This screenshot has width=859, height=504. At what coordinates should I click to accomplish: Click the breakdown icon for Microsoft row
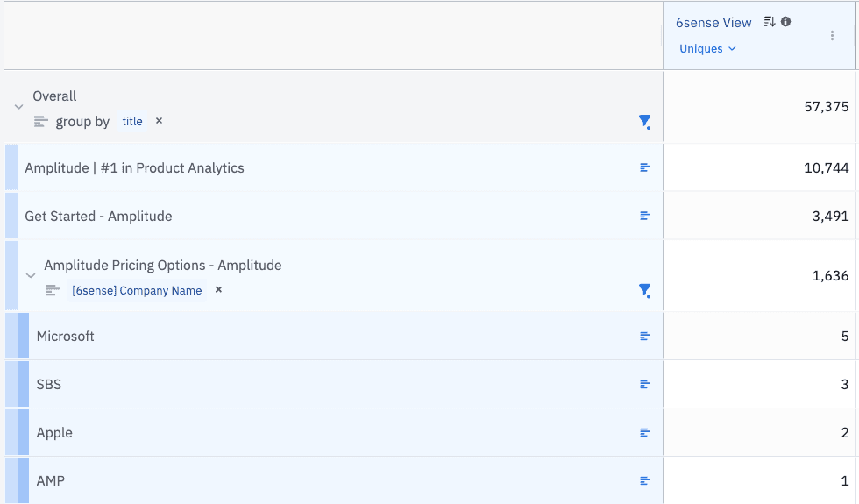645,336
